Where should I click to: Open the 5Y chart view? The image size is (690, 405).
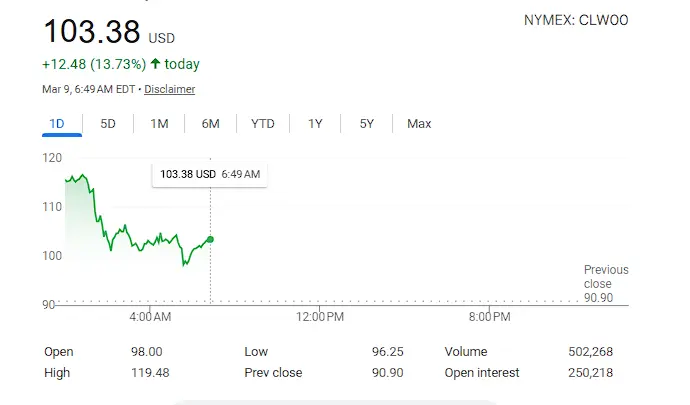(366, 124)
